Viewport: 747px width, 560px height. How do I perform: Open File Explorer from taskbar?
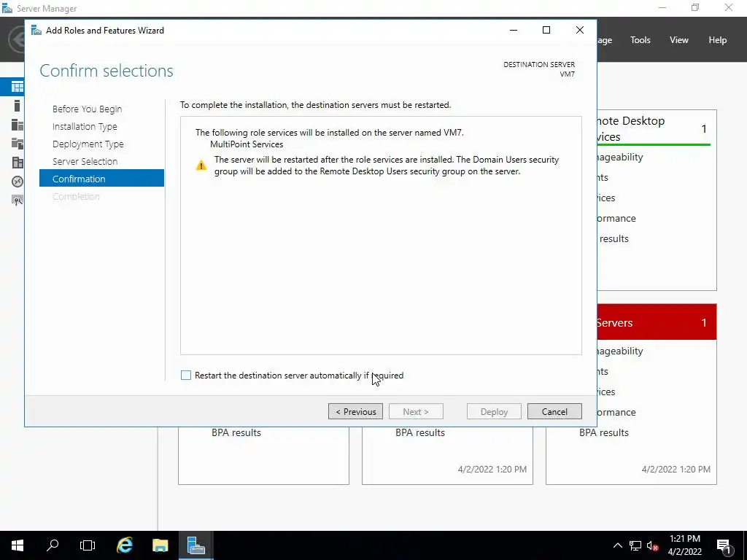click(x=160, y=545)
